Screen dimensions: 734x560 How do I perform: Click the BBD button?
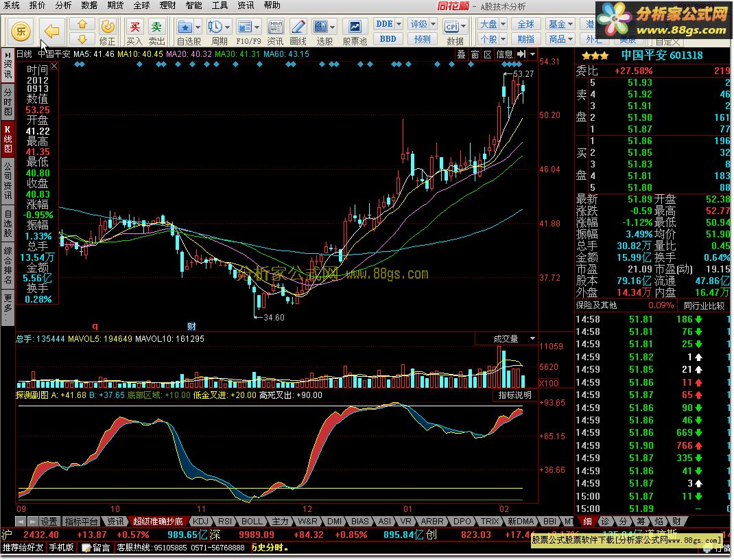click(388, 39)
